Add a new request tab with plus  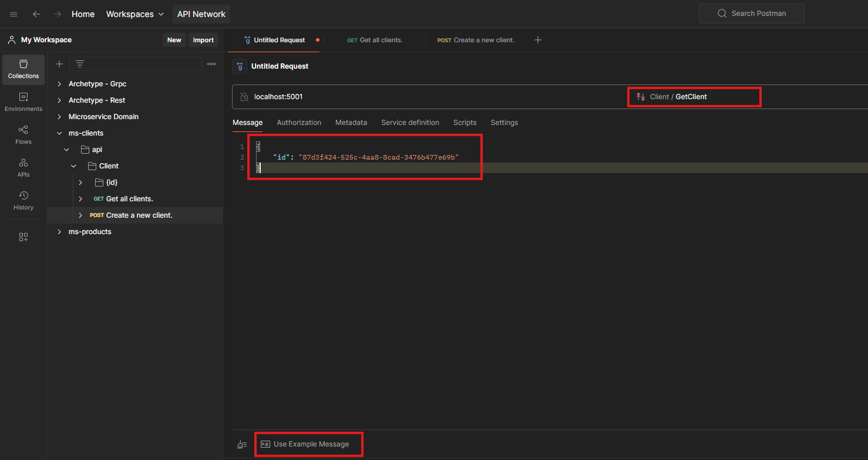[538, 40]
